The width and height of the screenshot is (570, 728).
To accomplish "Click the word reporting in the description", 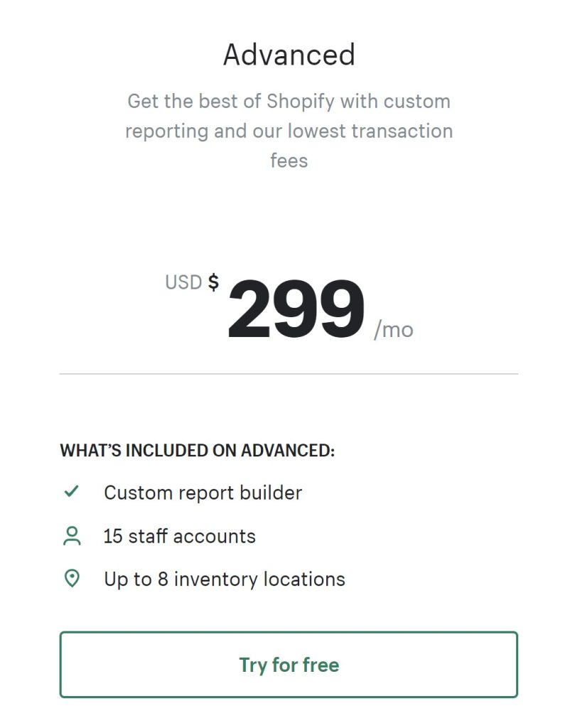I will [166, 132].
